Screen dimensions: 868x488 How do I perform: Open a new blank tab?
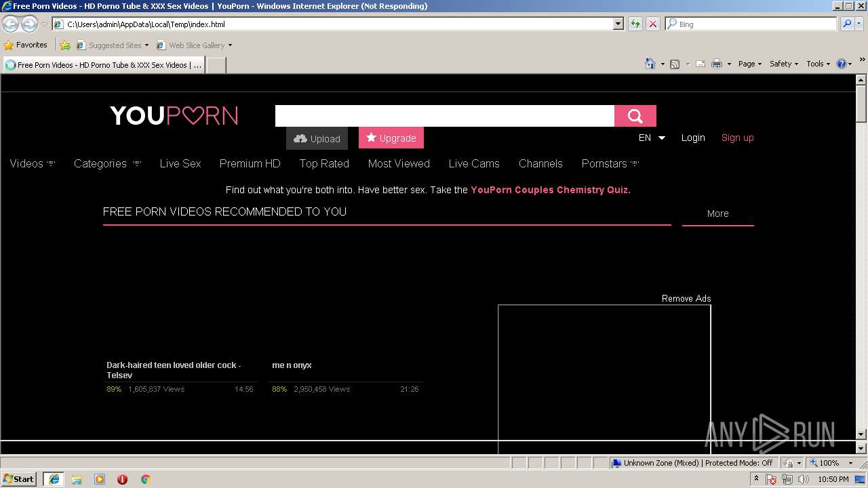coord(216,65)
